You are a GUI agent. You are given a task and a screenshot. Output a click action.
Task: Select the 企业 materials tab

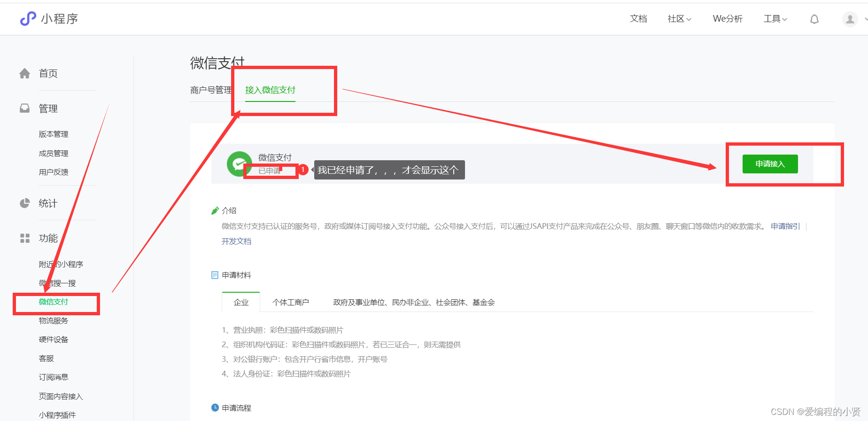(241, 302)
